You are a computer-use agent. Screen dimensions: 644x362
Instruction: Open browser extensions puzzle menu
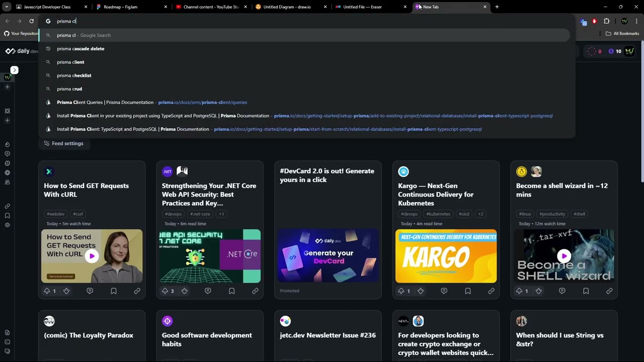click(x=606, y=21)
